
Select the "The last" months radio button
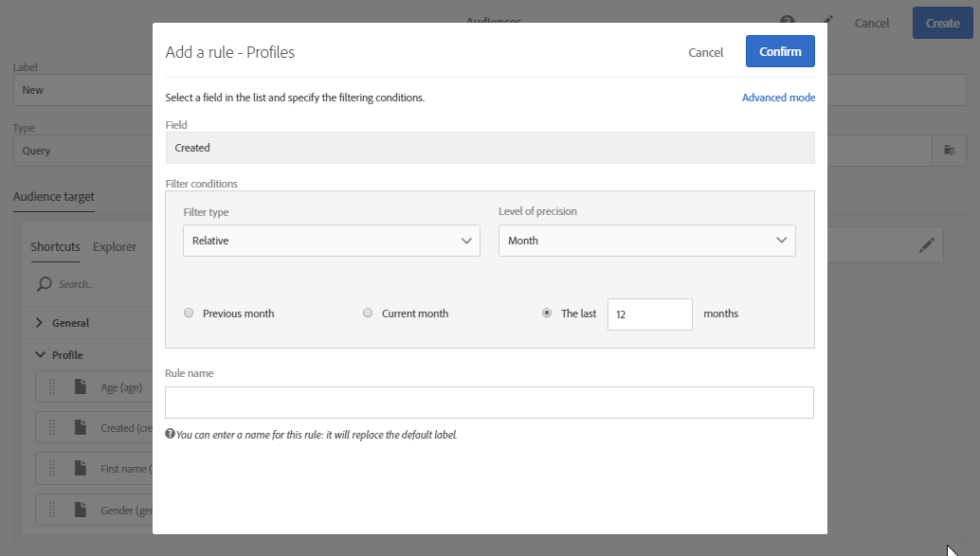(547, 314)
